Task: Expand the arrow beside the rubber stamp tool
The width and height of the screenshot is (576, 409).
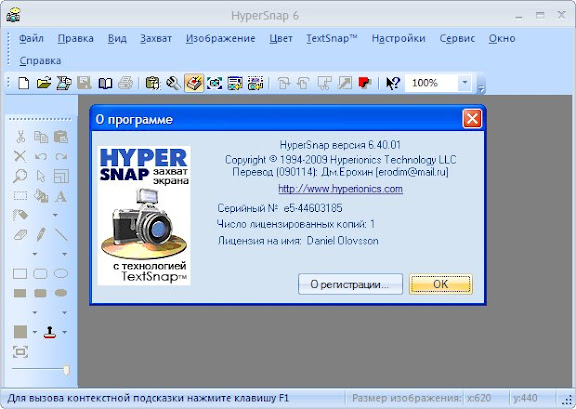Action: (64, 332)
